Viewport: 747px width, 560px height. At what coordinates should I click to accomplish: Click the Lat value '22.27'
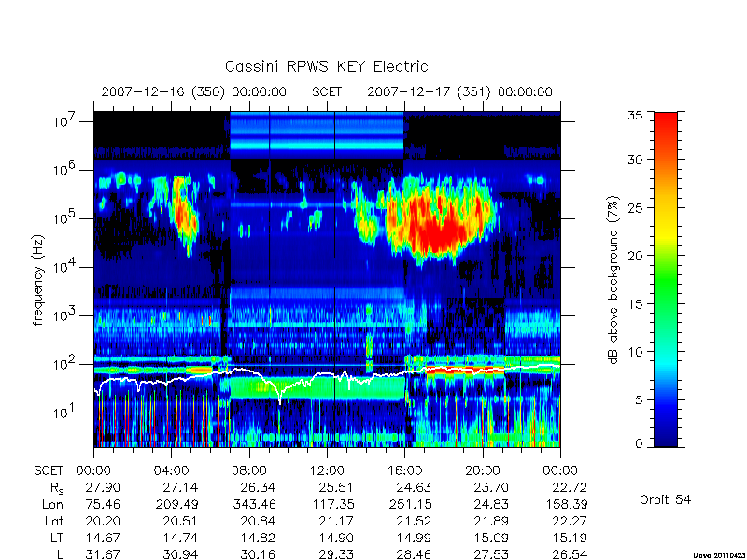point(569,522)
